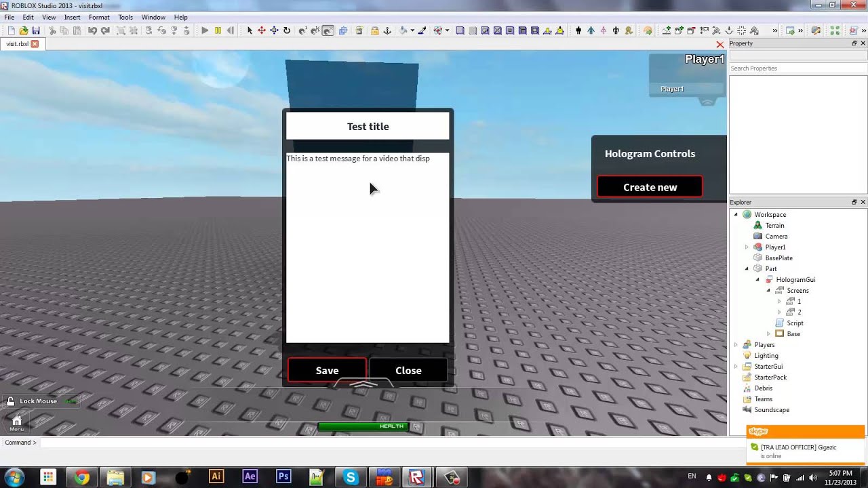The width and height of the screenshot is (868, 488).
Task: Select Soundscape in the Explorer tree
Action: click(x=772, y=410)
